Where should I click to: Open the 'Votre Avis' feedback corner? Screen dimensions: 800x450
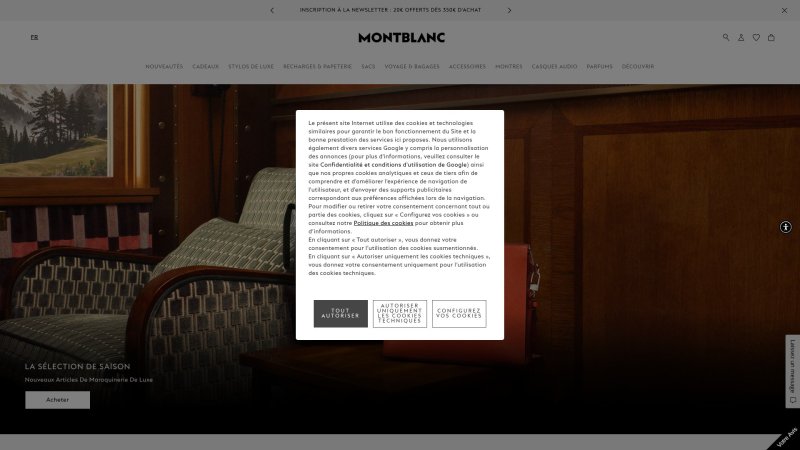[x=787, y=438]
